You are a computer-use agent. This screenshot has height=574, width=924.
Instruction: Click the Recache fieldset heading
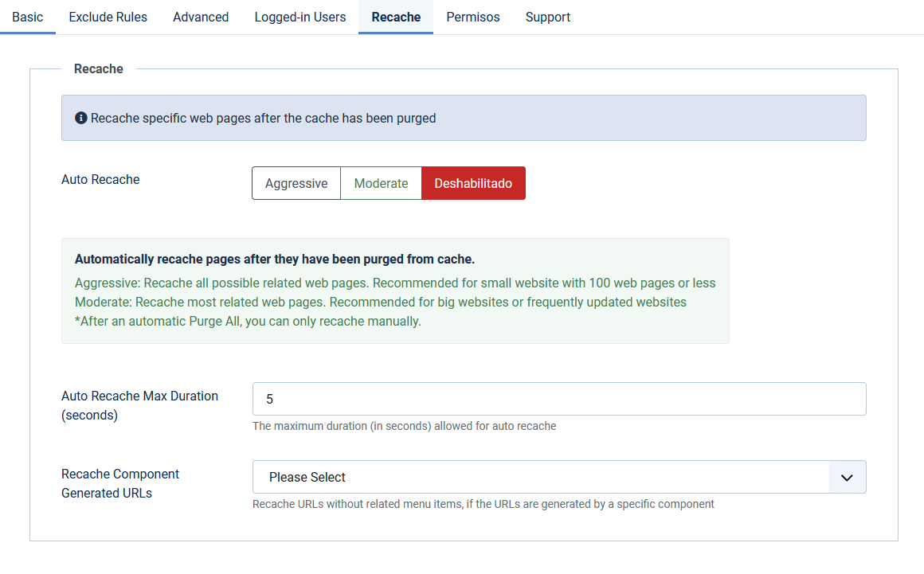[99, 69]
